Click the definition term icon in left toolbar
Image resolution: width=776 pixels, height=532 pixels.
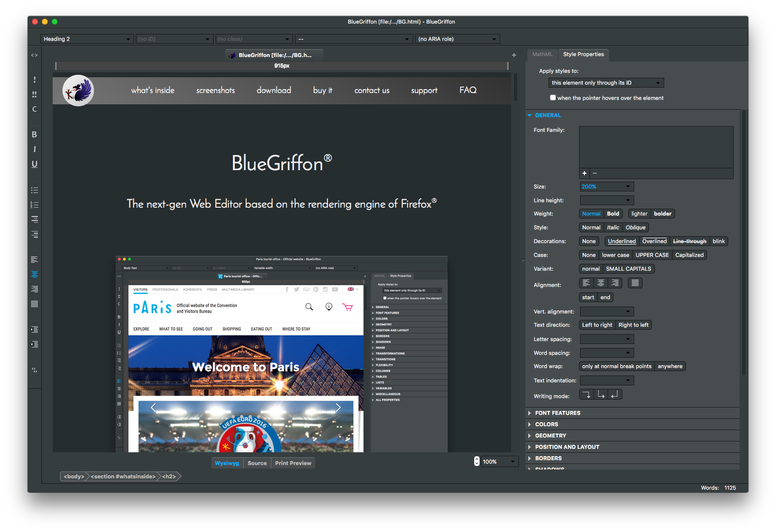point(34,219)
